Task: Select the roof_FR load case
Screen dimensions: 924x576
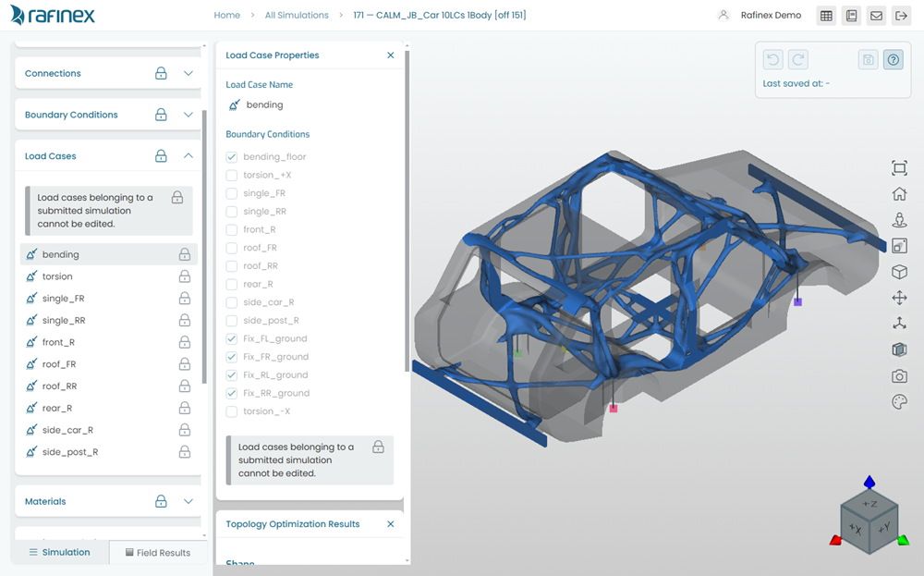Action: [x=108, y=363]
